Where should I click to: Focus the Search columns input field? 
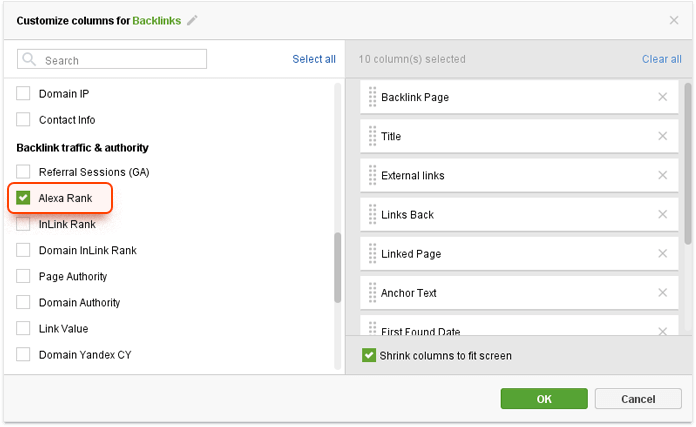[112, 59]
